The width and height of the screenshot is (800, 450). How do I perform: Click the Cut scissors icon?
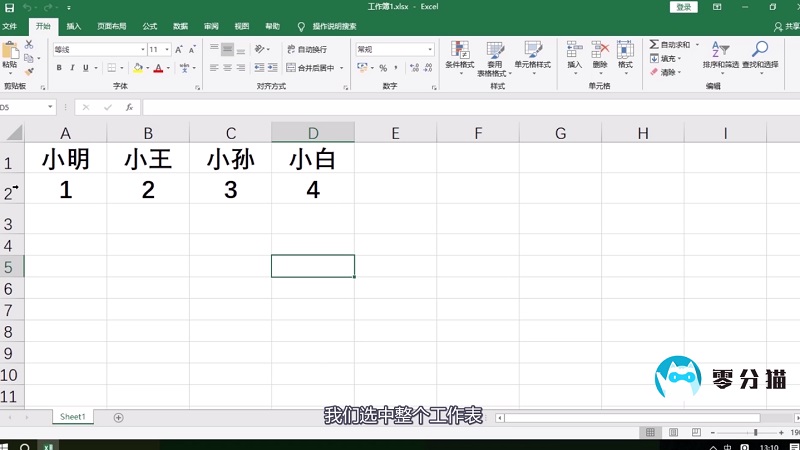pyautogui.click(x=29, y=45)
